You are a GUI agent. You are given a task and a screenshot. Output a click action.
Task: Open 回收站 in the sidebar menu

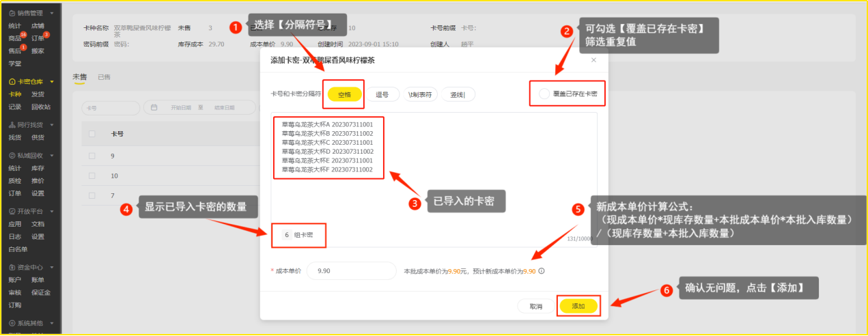[x=40, y=107]
